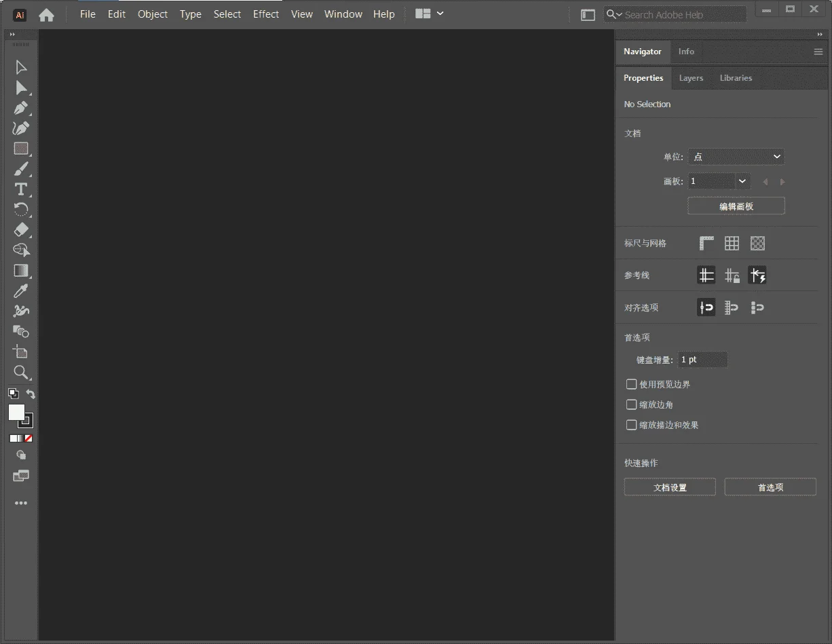This screenshot has height=644, width=832.
Task: Select the Selection tool arrow
Action: [21, 67]
